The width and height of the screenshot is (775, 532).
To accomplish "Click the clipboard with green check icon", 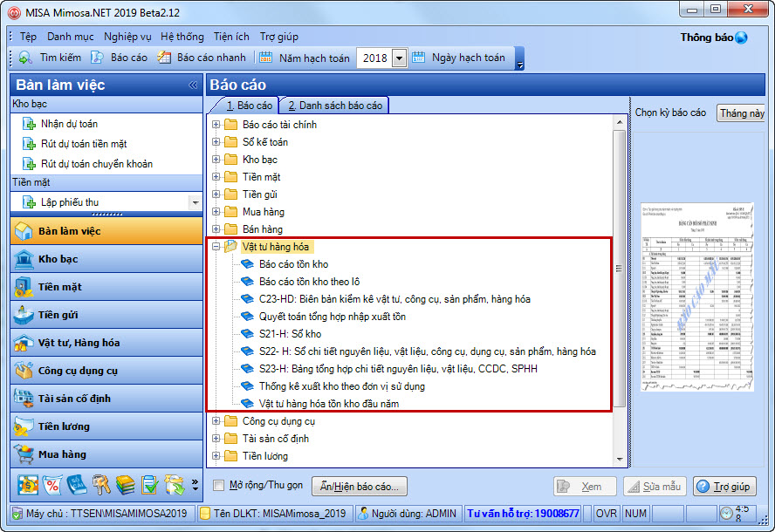I will point(149,485).
